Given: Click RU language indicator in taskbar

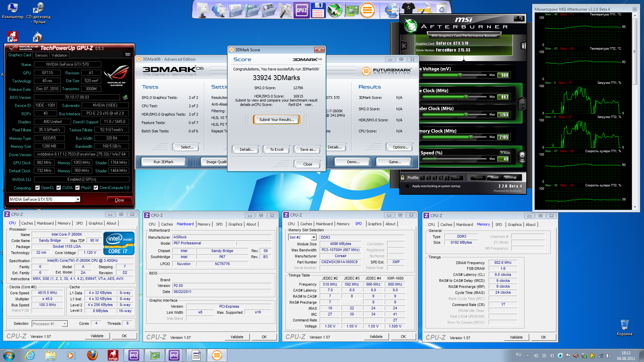Looking at the screenshot, I should [x=519, y=355].
